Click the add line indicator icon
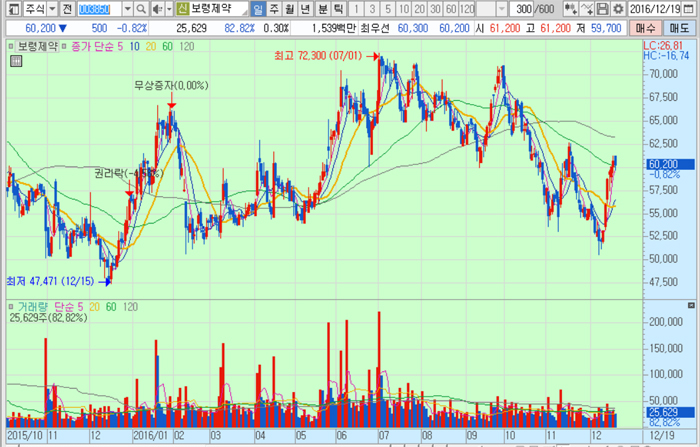 click(587, 8)
